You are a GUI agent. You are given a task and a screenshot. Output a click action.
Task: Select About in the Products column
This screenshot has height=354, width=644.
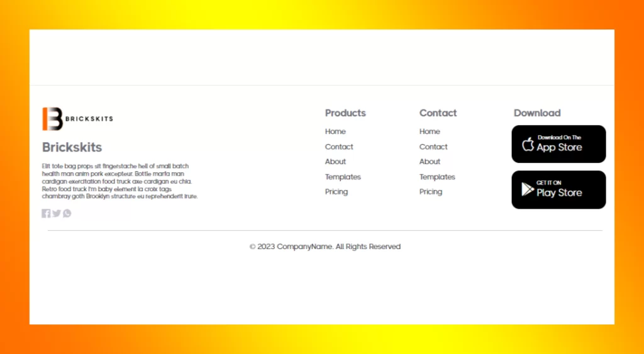click(x=335, y=162)
